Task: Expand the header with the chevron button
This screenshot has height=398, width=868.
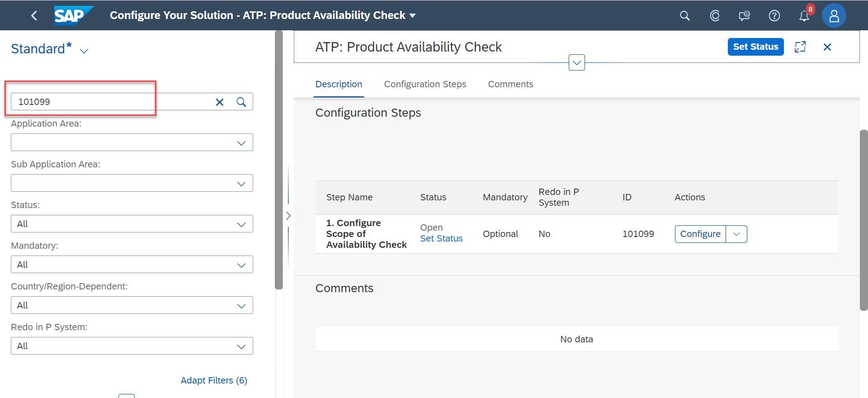Action: pyautogui.click(x=577, y=62)
